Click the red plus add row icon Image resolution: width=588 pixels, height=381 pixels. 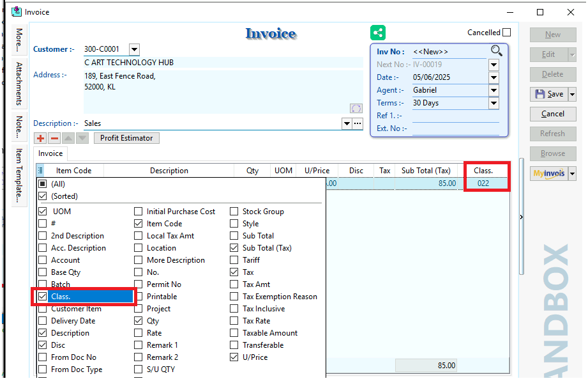coord(41,138)
